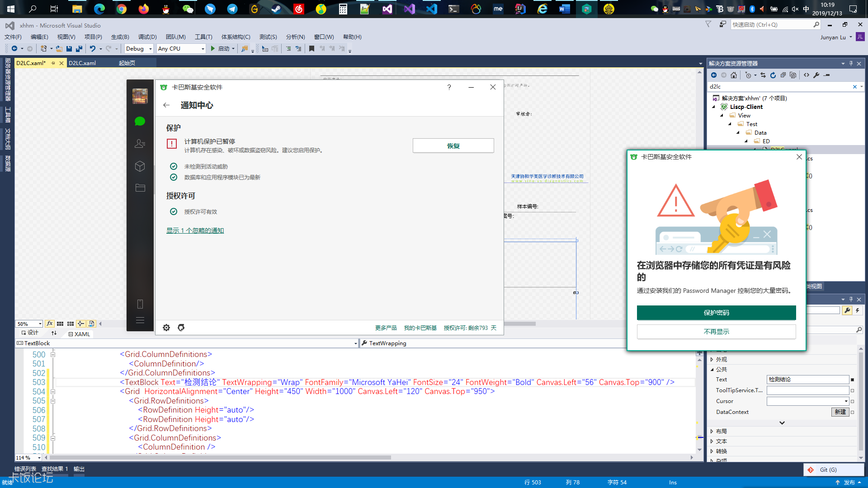This screenshot has width=868, height=488.
Task: Click the phone icon in dark sidebar
Action: coord(140,304)
